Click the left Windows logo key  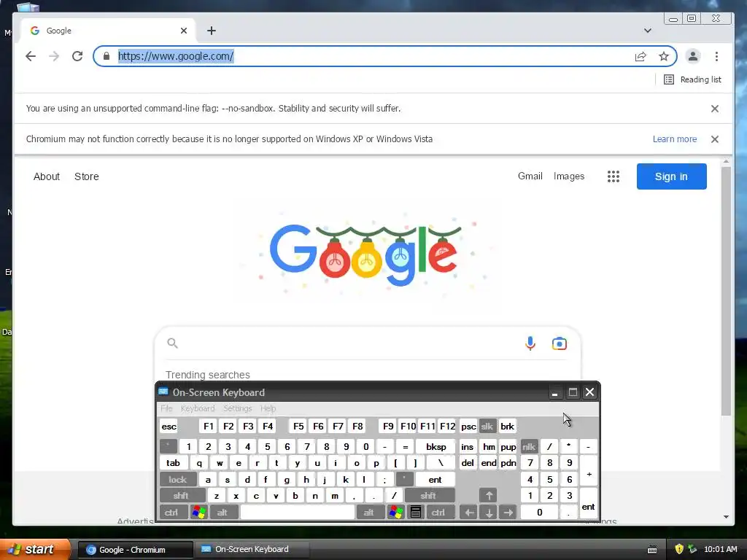(x=199, y=513)
